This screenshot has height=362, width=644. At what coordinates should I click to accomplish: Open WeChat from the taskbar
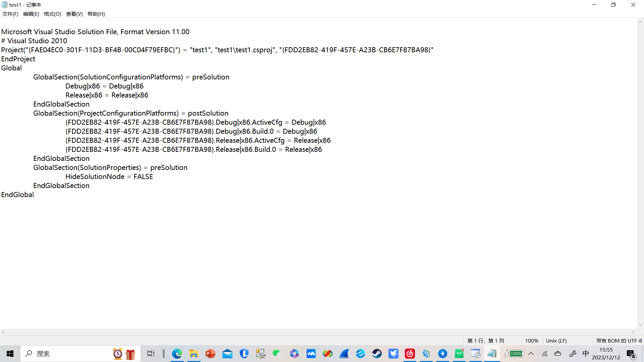tap(277, 354)
